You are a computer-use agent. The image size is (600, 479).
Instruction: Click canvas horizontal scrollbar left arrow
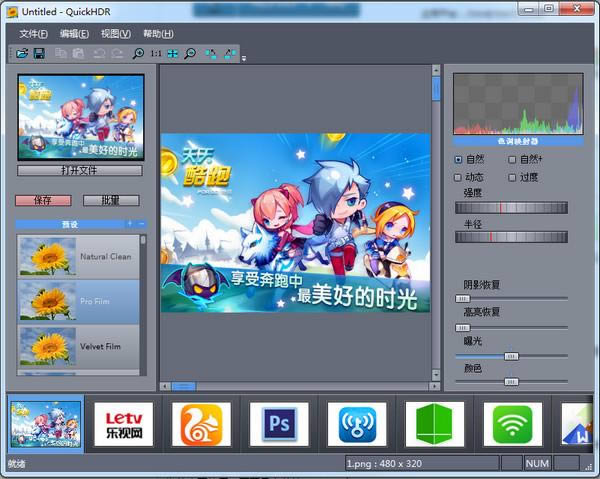(x=165, y=386)
